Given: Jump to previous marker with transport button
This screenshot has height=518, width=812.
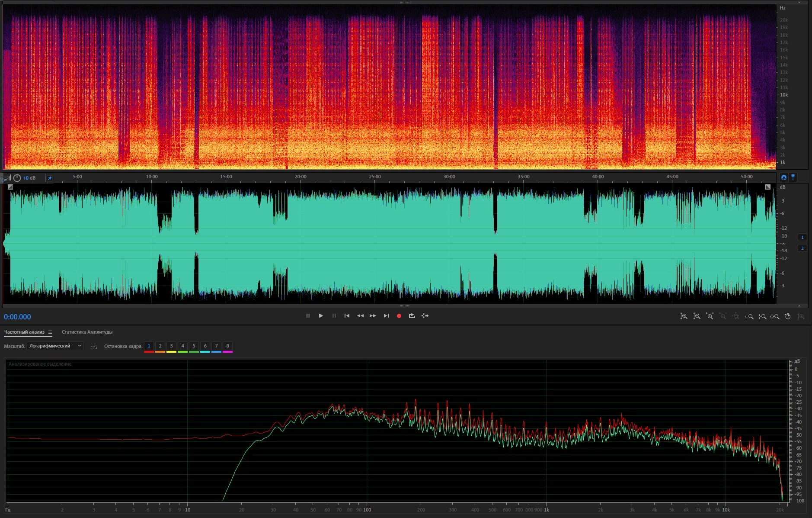Looking at the screenshot, I should 347,316.
